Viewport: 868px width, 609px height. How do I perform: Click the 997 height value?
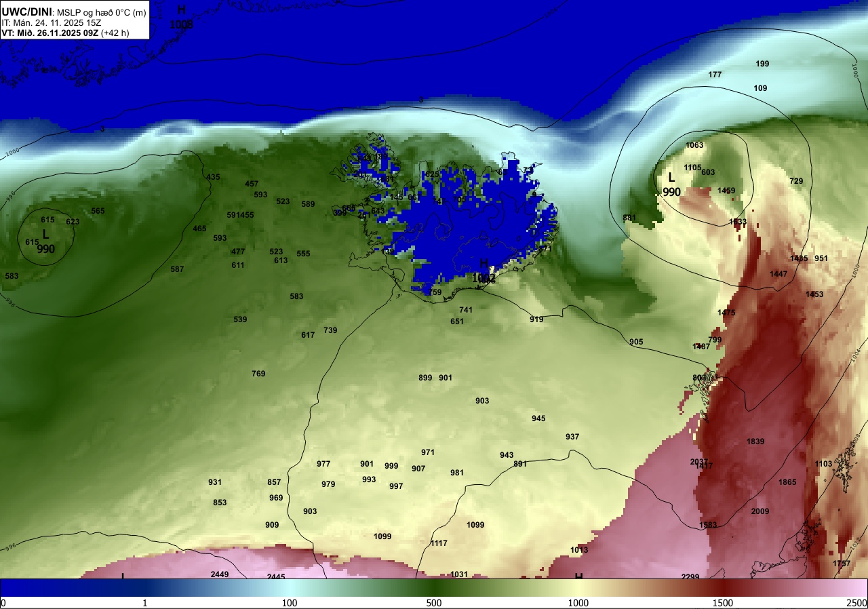396,486
